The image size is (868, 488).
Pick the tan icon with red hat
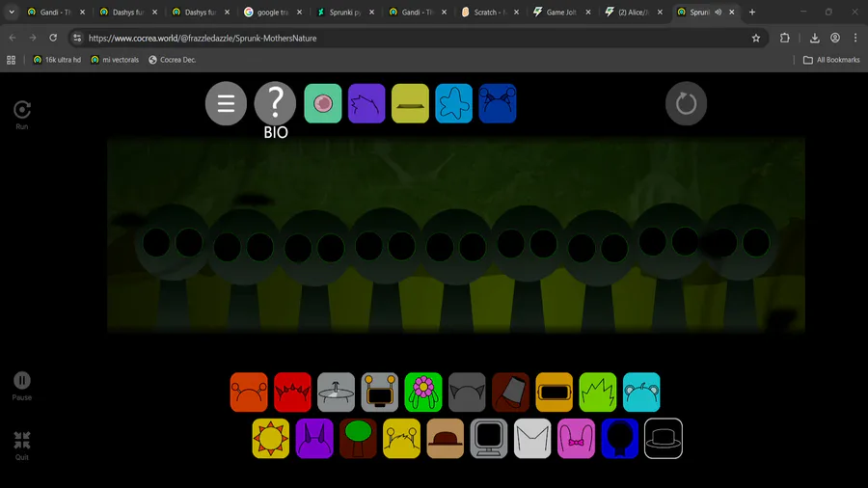pos(445,439)
